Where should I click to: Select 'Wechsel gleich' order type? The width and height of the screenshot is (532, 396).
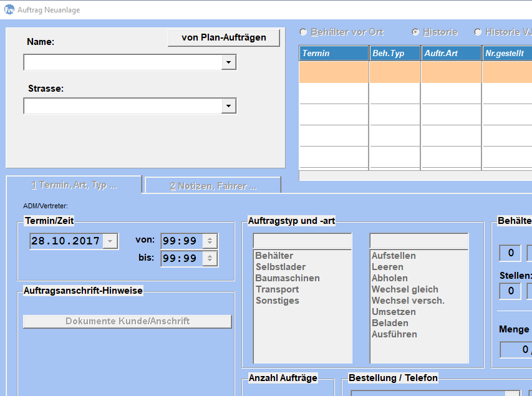(x=405, y=289)
